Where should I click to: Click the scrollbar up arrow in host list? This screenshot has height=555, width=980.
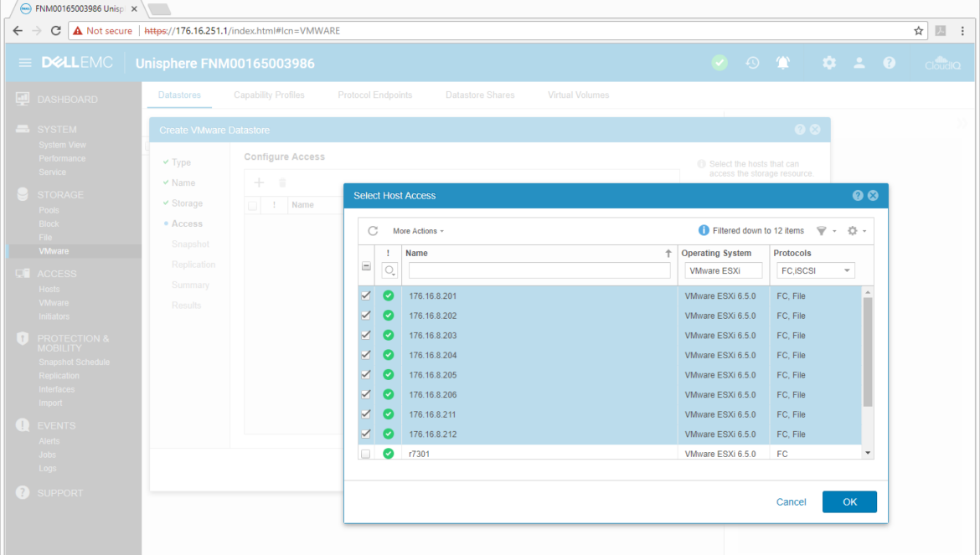click(868, 292)
